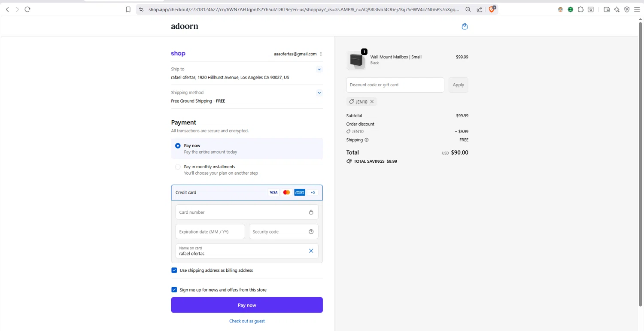Open the three-dot menu beside email

coord(321,54)
